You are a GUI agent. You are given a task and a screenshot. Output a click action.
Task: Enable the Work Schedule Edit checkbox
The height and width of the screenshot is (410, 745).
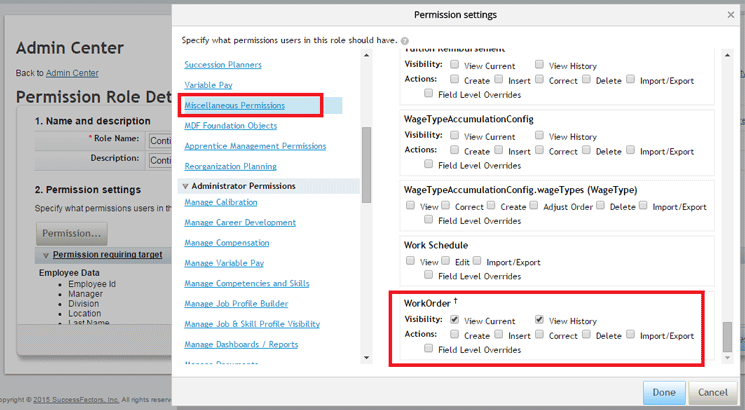pyautogui.click(x=446, y=261)
